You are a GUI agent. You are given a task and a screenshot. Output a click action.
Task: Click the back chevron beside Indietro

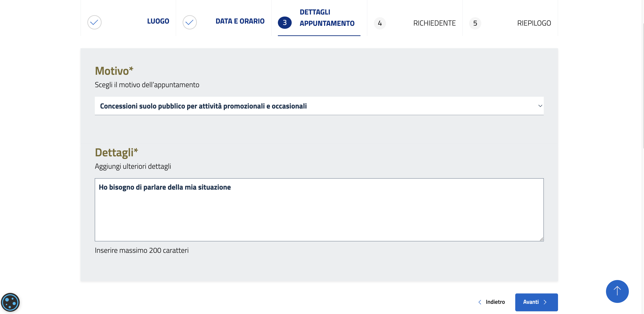pyautogui.click(x=480, y=302)
